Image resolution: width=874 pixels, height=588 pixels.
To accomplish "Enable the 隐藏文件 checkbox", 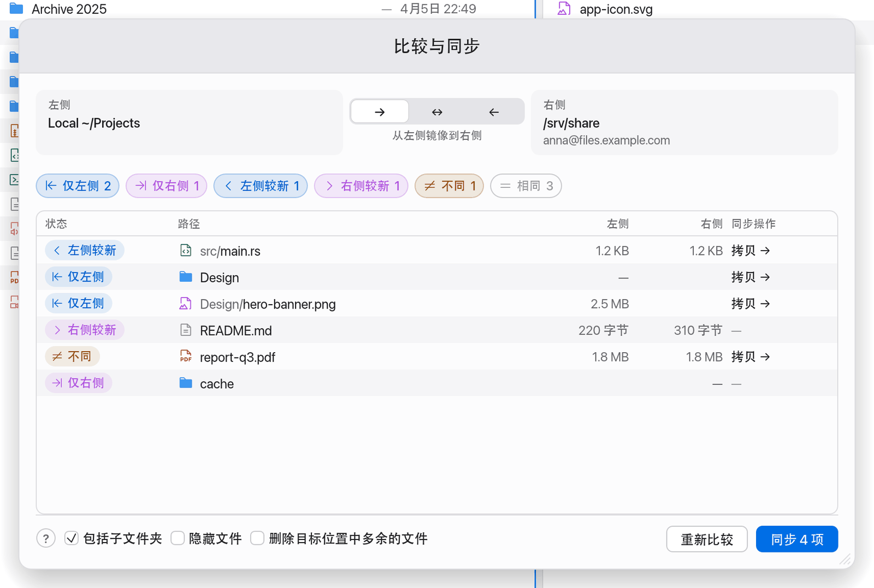I will coord(178,538).
